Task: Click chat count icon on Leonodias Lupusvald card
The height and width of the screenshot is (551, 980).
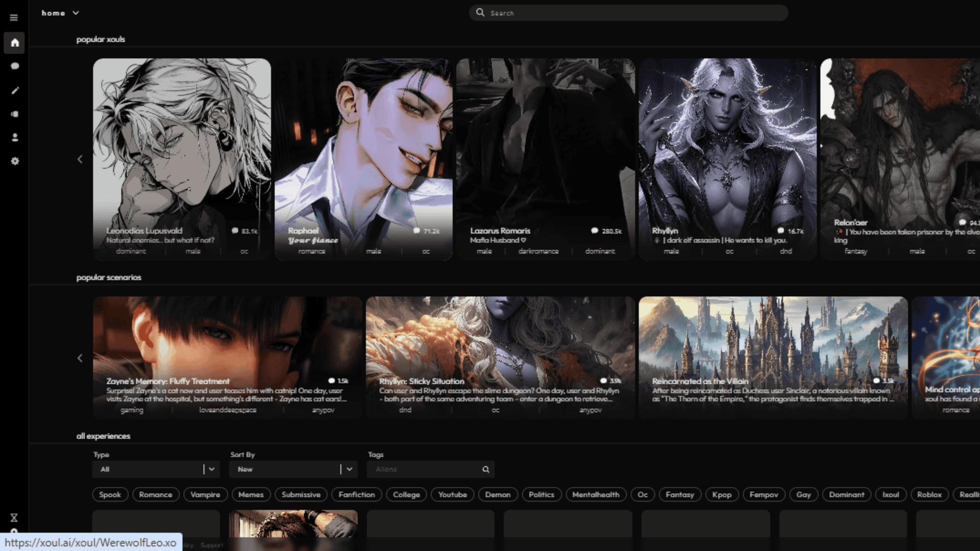Action: click(235, 231)
